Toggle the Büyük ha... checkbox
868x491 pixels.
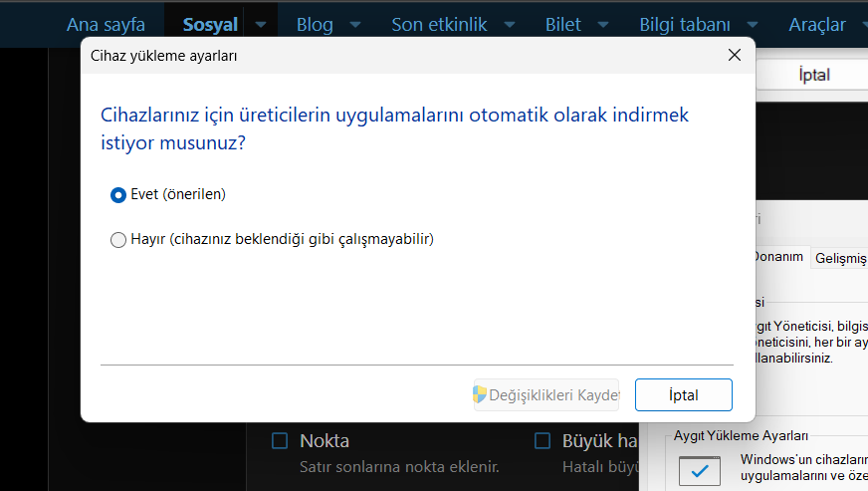point(542,441)
